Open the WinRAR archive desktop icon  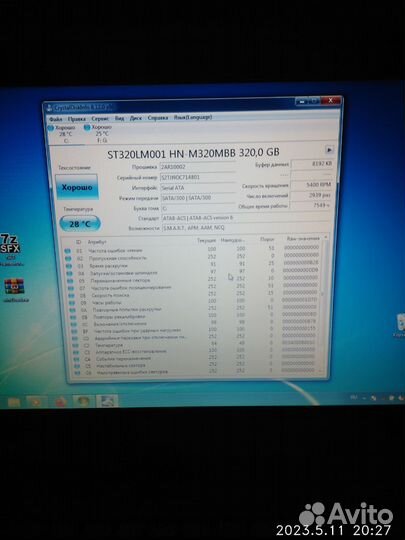pos(14,290)
